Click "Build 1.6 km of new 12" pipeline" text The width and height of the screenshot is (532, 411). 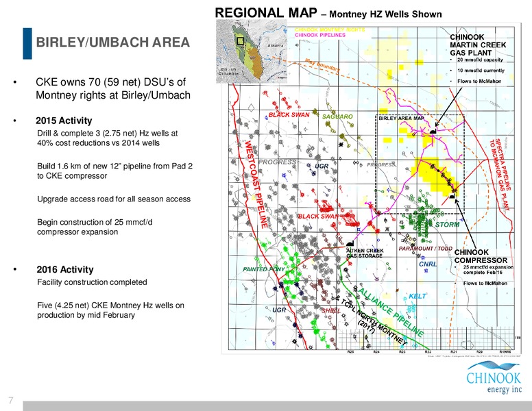click(x=114, y=171)
